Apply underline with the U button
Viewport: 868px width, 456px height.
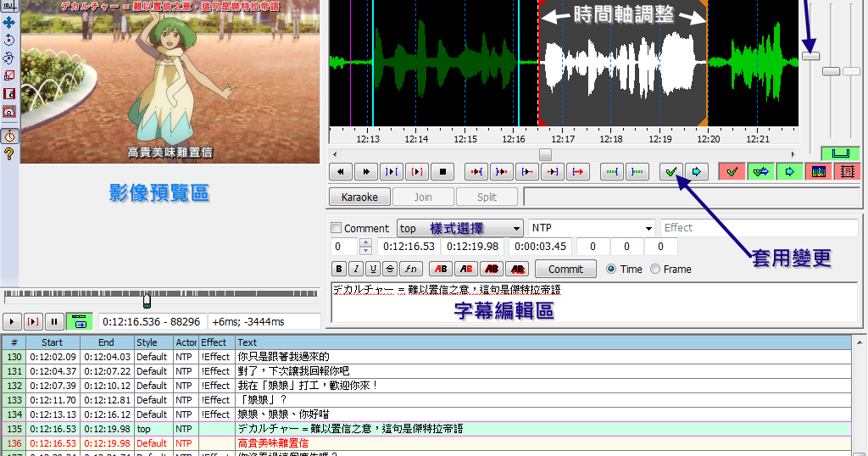373,269
